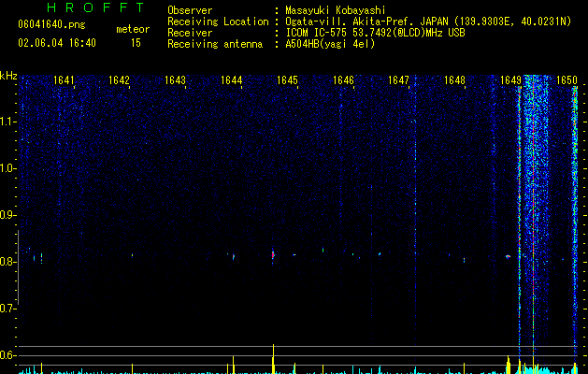Click the tallest yellow power bar

(x=273, y=359)
